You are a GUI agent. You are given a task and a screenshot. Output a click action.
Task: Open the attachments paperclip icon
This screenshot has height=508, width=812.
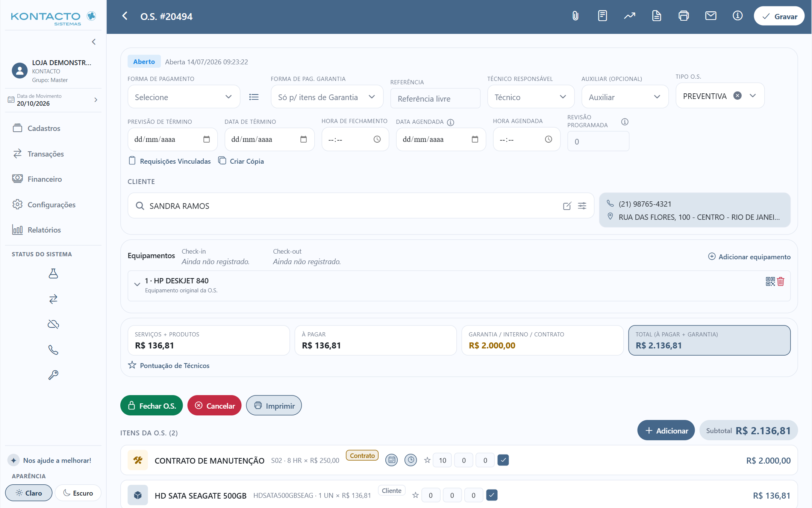click(x=575, y=16)
